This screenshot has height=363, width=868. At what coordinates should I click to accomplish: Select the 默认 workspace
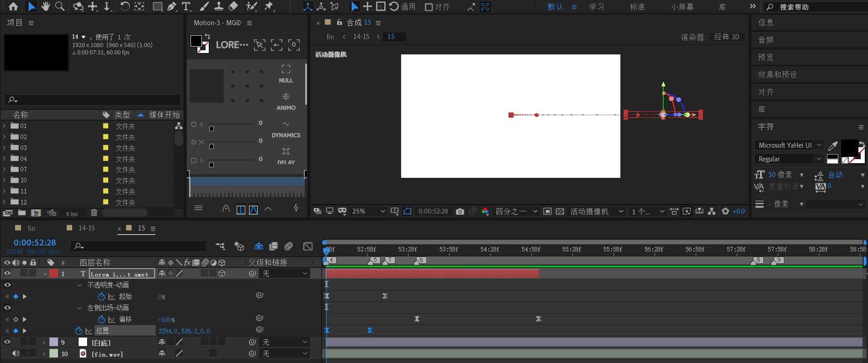click(x=556, y=7)
